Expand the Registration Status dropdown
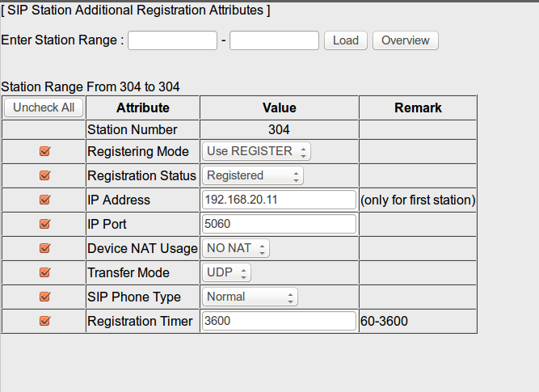The height and width of the screenshot is (392, 539). click(x=252, y=175)
